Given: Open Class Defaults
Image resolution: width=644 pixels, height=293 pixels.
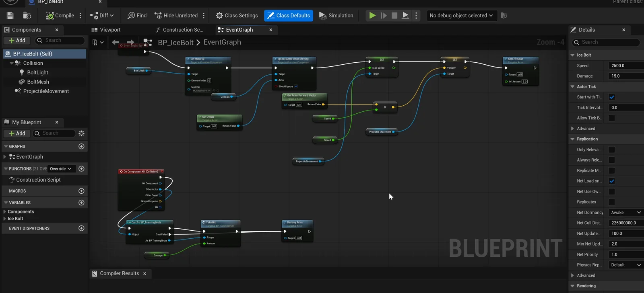Looking at the screenshot, I should pos(289,16).
